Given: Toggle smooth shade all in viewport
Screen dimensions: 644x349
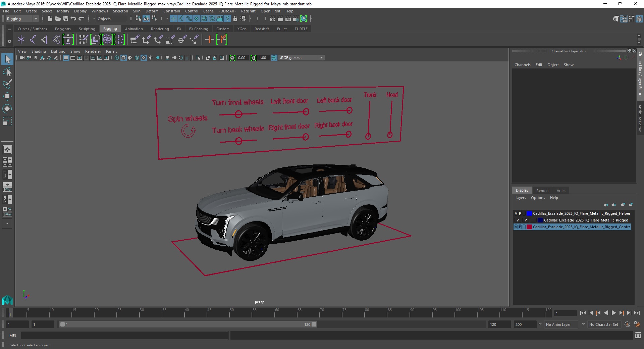Looking at the screenshot, I should coord(123,58).
